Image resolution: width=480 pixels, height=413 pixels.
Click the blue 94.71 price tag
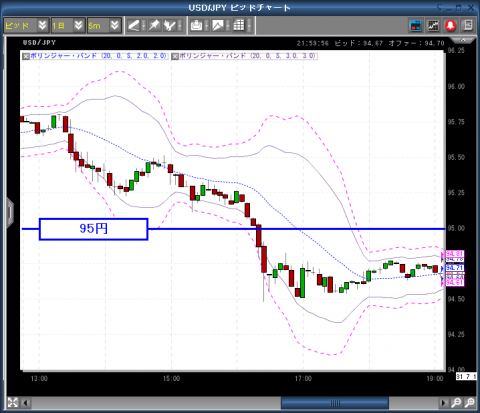454,268
